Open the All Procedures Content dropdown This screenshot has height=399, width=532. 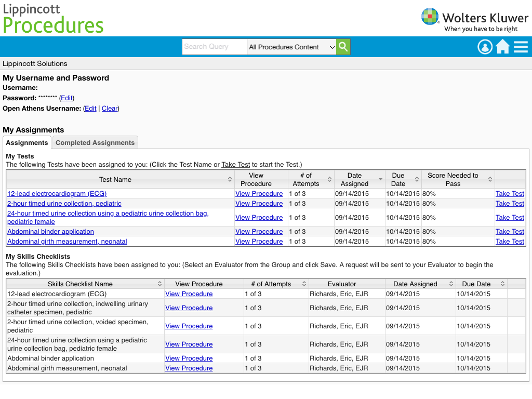coord(291,47)
